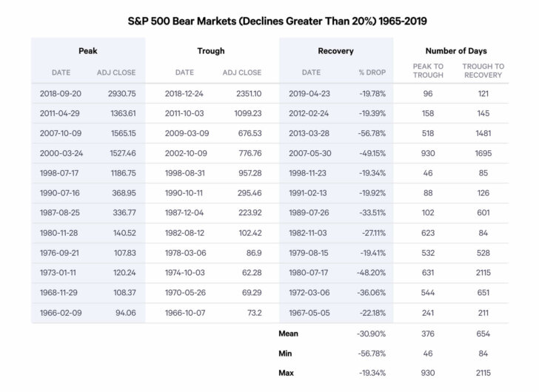Click recovery date 2007-05-30
Image resolution: width=539 pixels, height=392 pixels.
coord(312,154)
